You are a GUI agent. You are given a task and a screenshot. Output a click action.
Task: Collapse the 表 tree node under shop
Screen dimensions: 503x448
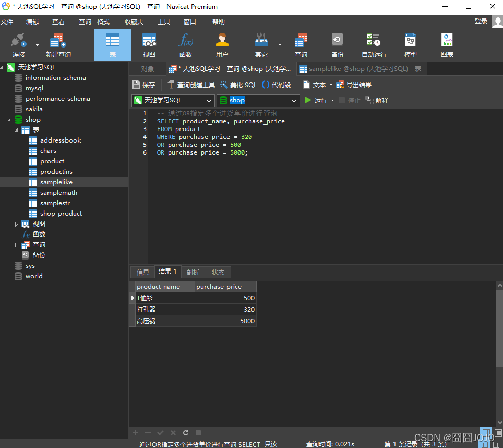click(x=16, y=130)
